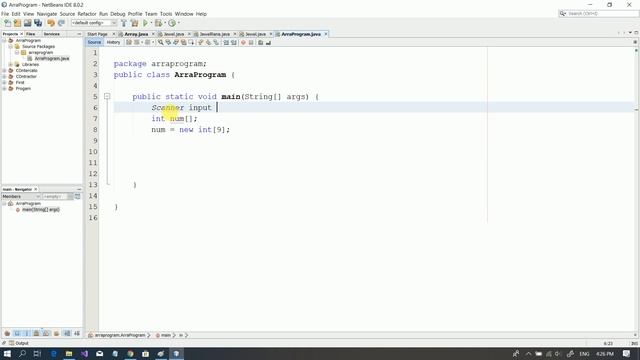The height and width of the screenshot is (360, 640).
Task: Click the ENG language indicator in system tray
Action: [x=584, y=353]
